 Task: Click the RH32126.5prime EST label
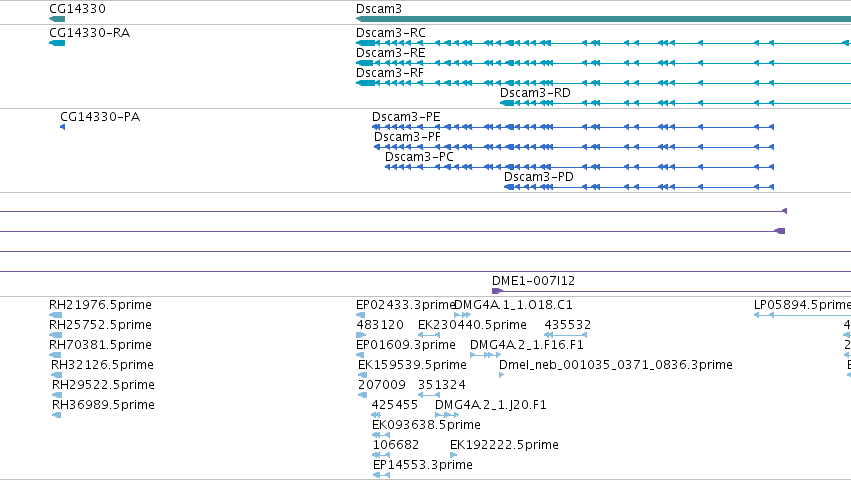(102, 365)
